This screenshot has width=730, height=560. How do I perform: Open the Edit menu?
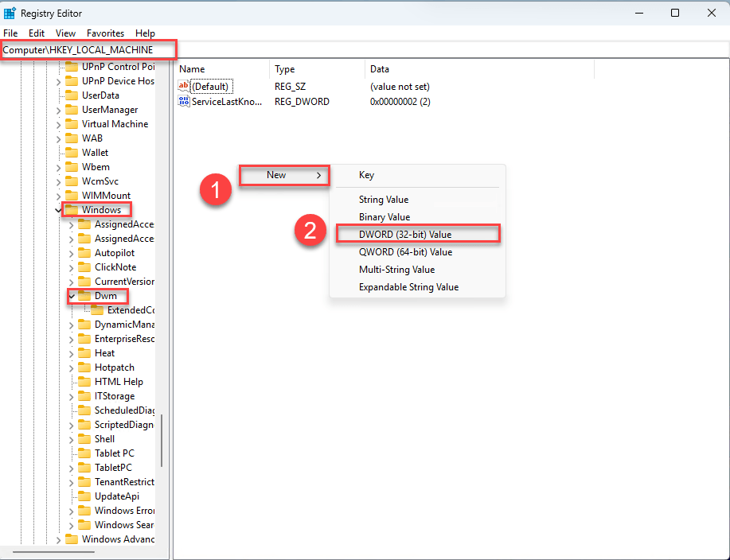(x=37, y=33)
